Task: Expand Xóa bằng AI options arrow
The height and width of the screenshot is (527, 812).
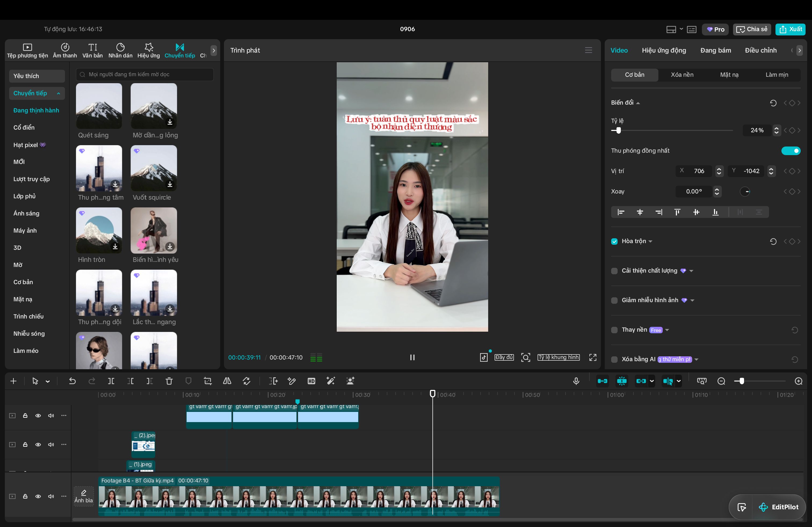Action: pyautogui.click(x=696, y=360)
